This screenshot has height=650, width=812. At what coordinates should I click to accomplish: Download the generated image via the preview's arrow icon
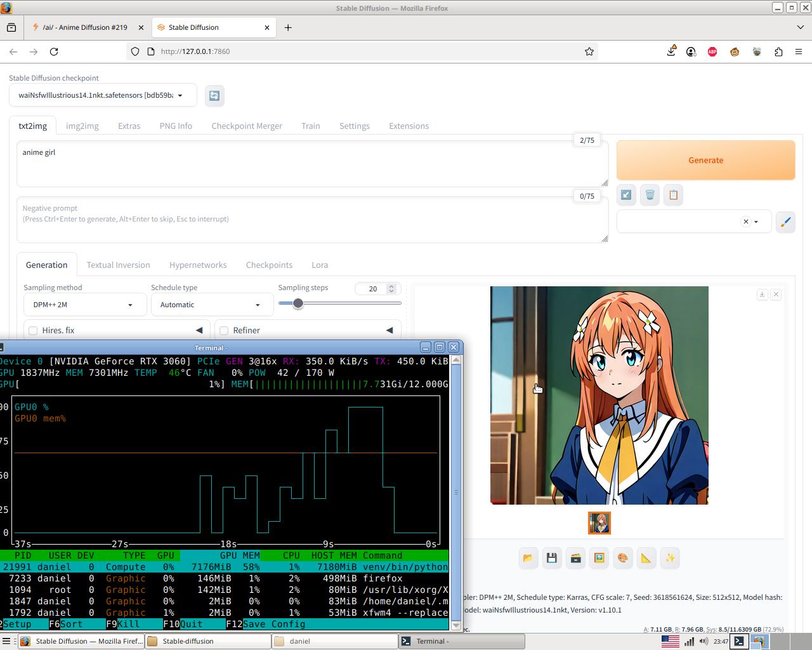click(762, 295)
